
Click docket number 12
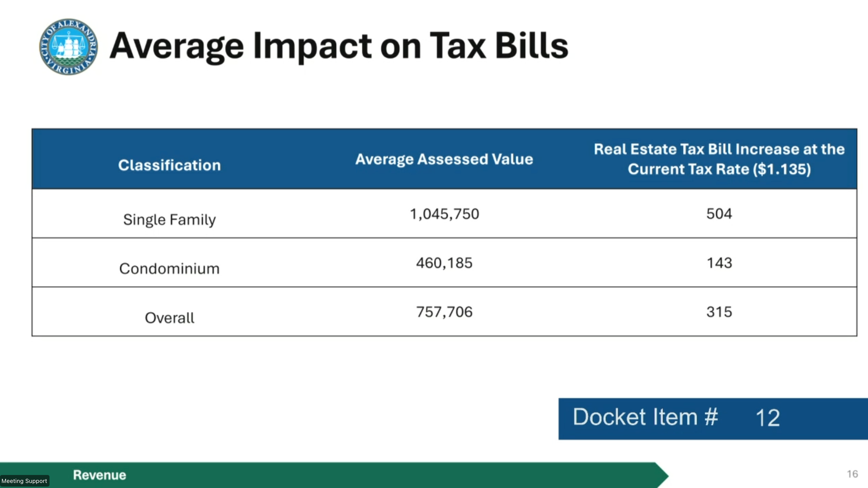[x=767, y=418]
